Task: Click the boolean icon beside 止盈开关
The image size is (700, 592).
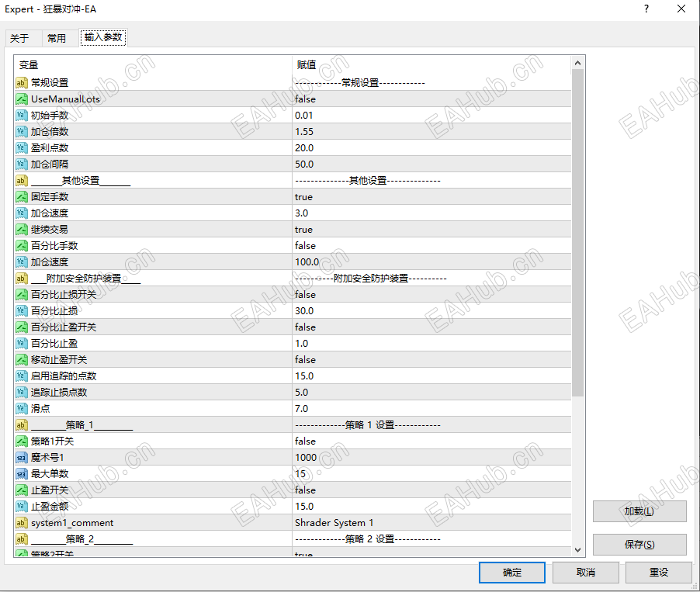Action: 22,490
